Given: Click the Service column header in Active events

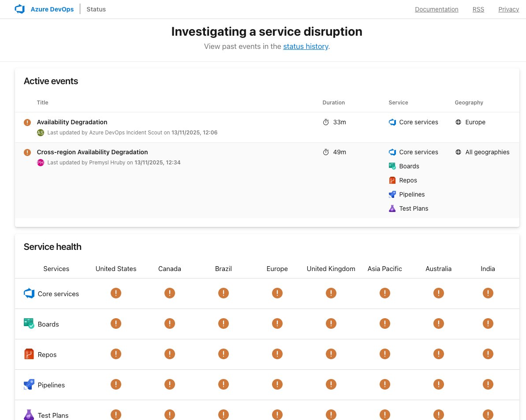Looking at the screenshot, I should pos(398,103).
